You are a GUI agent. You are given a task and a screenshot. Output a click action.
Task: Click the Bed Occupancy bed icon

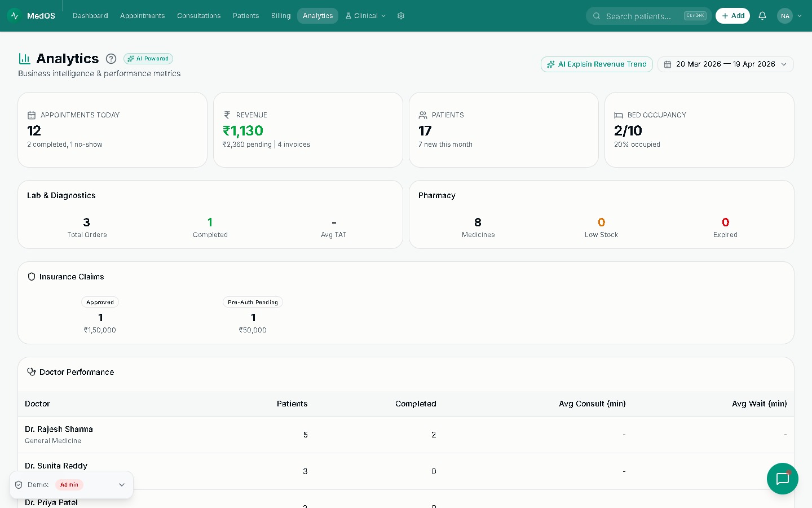(x=619, y=115)
